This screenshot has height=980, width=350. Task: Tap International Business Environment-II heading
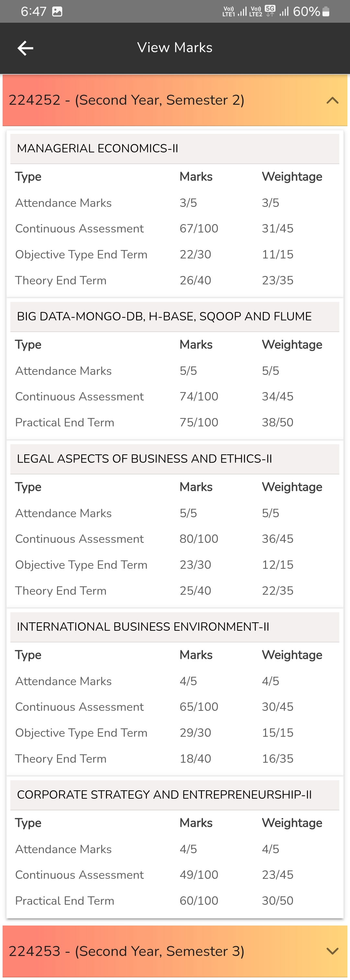pos(143,627)
